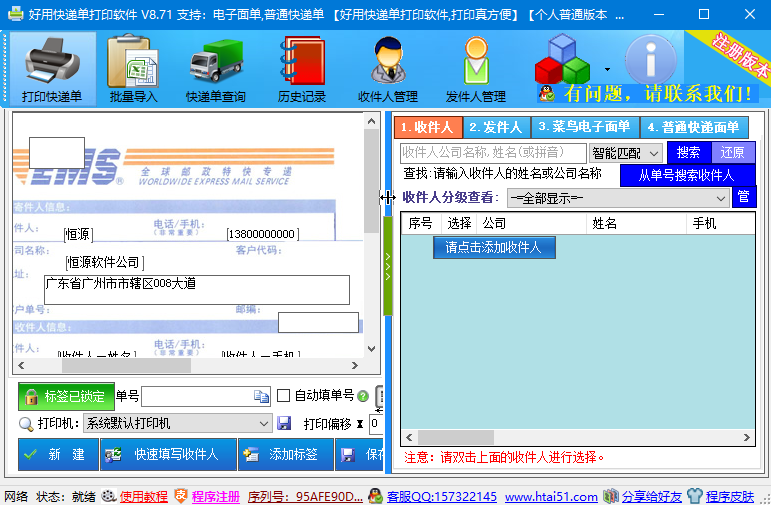The height and width of the screenshot is (505, 771).
Task: Click the 姓名 column header
Action: [x=636, y=223]
